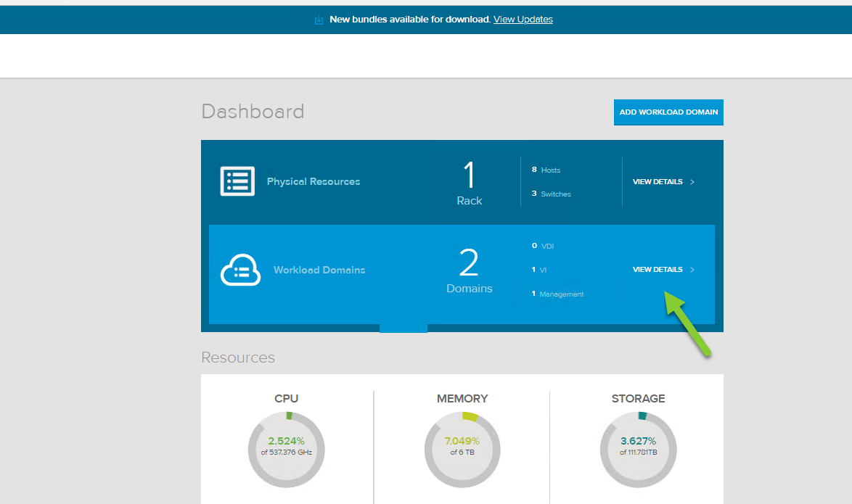Click the Workload Domains cloud icon
Image resolution: width=852 pixels, height=504 pixels.
(x=239, y=270)
